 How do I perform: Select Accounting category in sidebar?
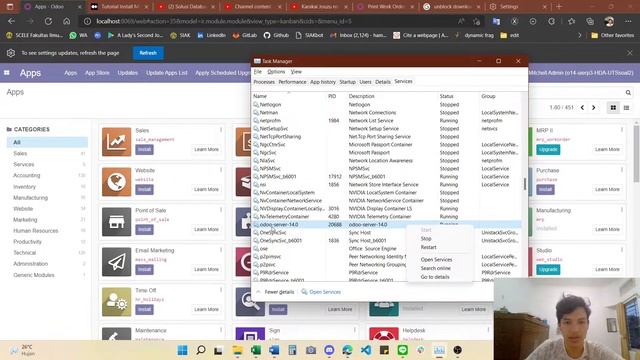click(27, 175)
